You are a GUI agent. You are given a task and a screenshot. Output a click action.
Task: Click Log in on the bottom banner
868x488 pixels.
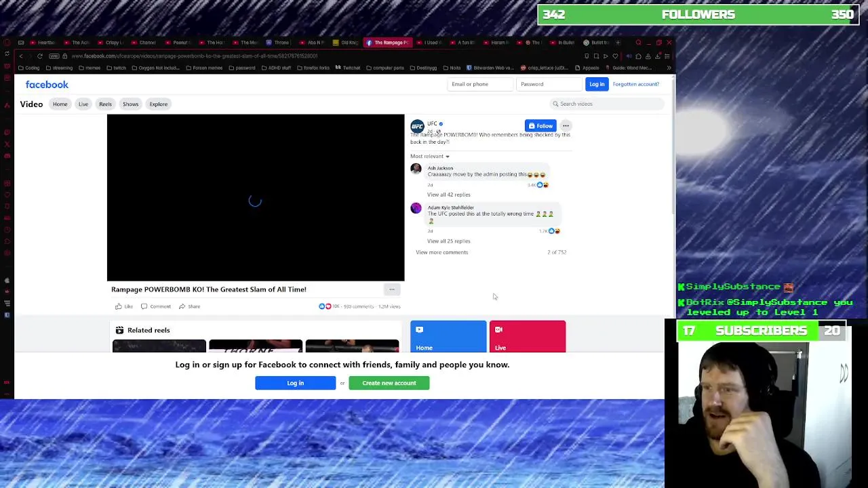tap(295, 383)
